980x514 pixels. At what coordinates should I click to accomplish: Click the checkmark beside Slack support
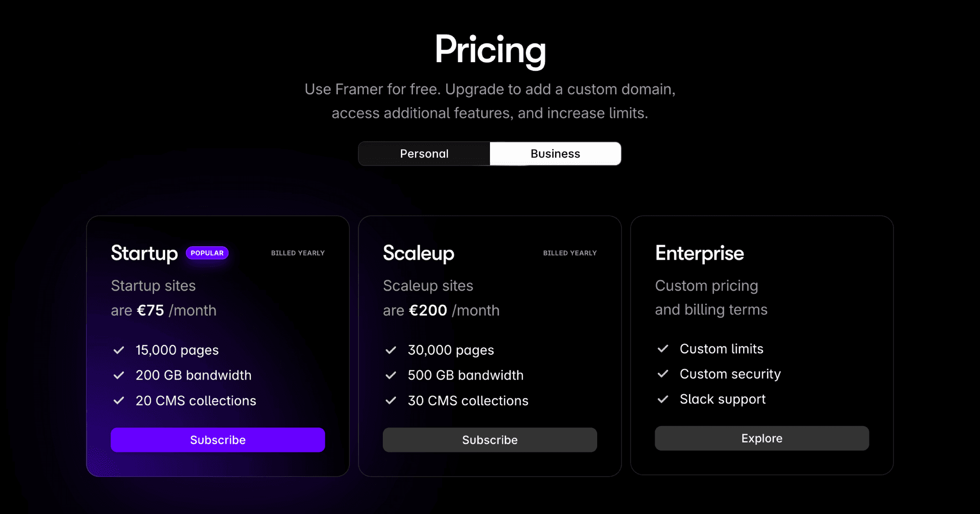tap(663, 399)
